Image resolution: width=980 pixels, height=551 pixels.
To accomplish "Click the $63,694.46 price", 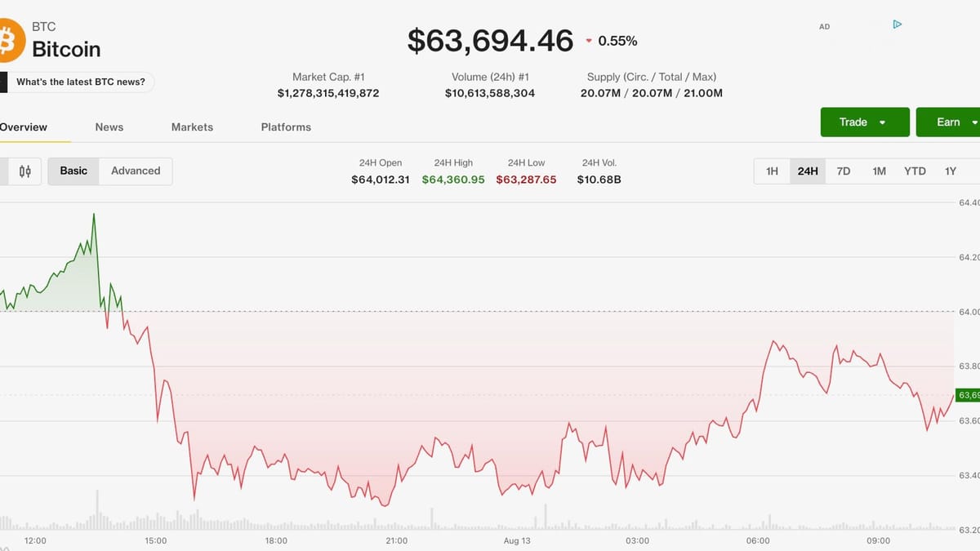I will 490,41.
